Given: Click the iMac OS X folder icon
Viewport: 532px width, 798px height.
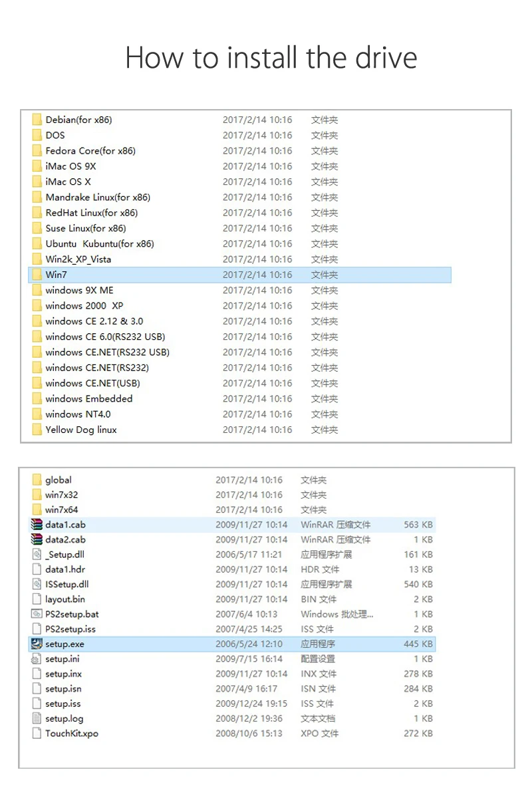Looking at the screenshot, I should [37, 182].
